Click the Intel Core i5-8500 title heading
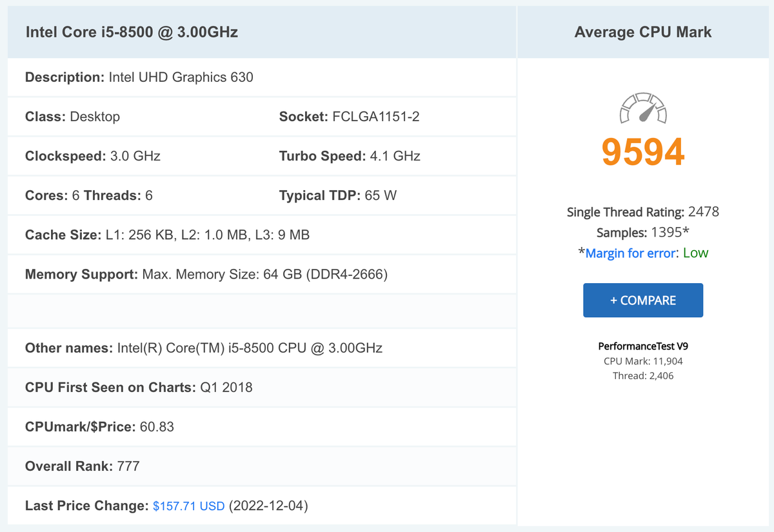This screenshot has width=774, height=532. (132, 32)
